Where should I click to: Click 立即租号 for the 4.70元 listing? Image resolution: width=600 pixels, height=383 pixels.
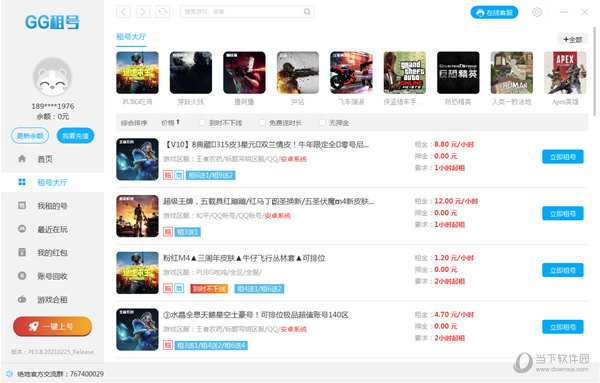pos(562,327)
